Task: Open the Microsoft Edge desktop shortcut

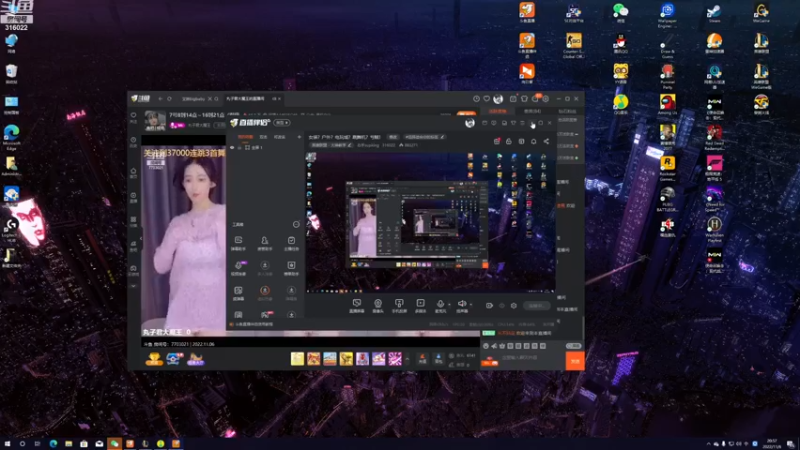Action: click(11, 137)
